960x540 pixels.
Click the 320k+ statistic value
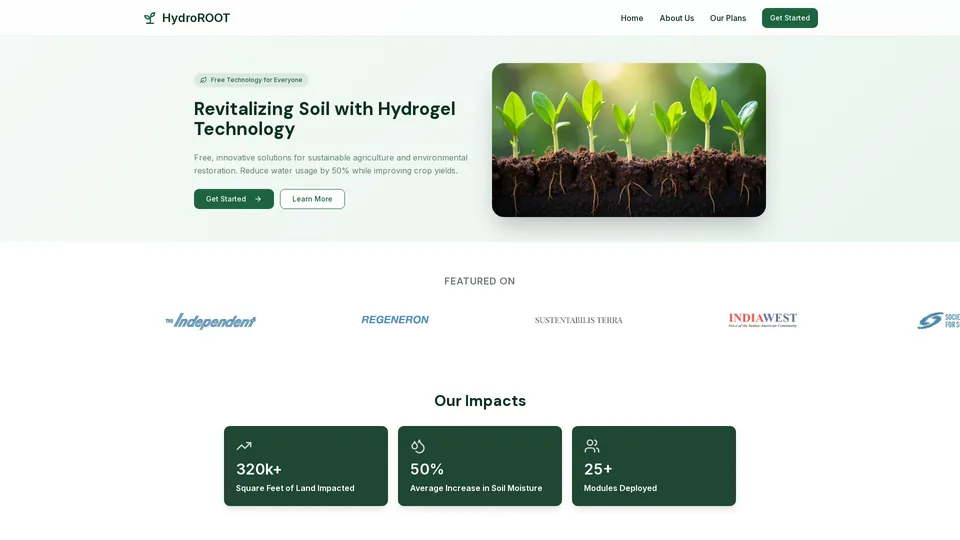coord(259,469)
